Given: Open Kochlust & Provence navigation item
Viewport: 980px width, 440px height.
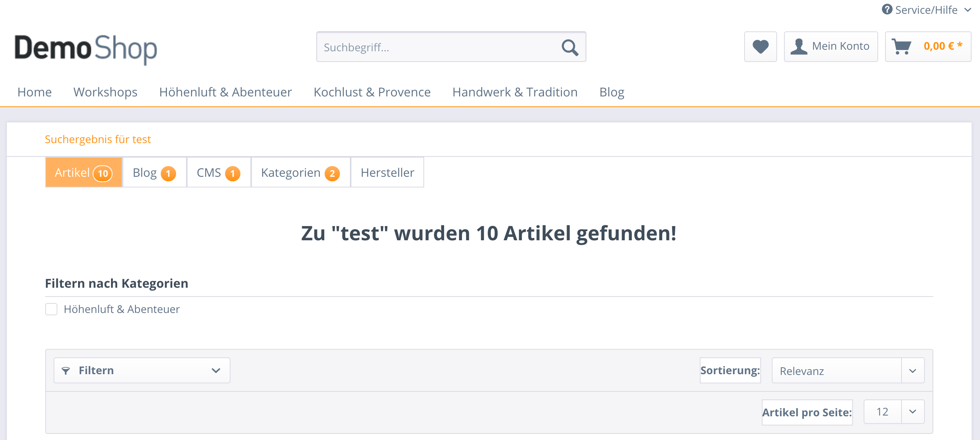Looking at the screenshot, I should [x=372, y=92].
